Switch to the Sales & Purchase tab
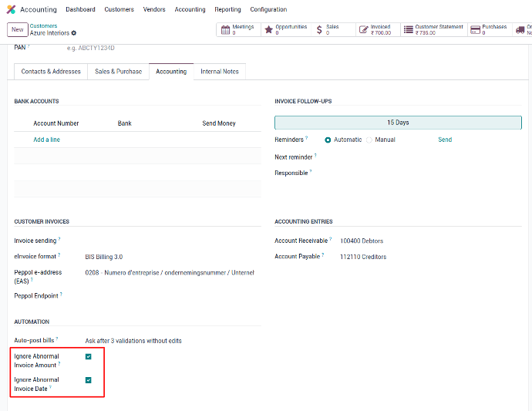This screenshot has height=411, width=532. [x=118, y=72]
